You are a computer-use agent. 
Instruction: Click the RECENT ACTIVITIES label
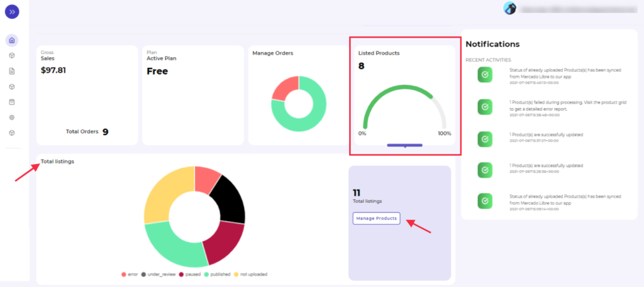[x=488, y=60]
